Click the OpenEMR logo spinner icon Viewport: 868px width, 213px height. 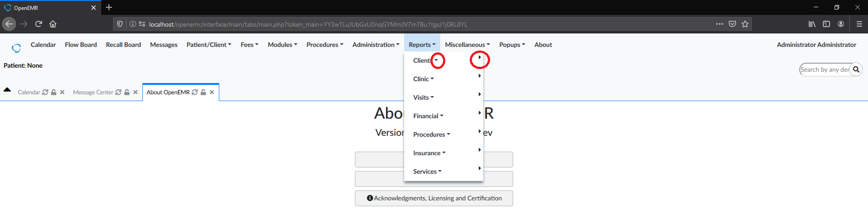coord(16,48)
